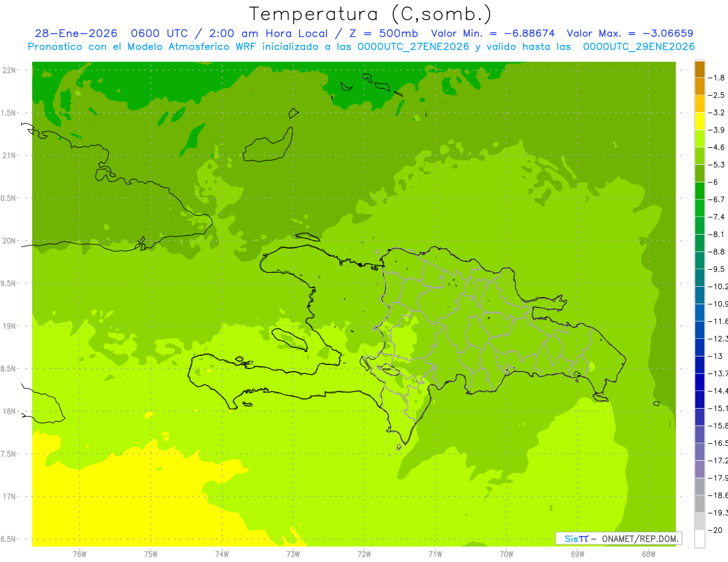Click the '-20' colorbar label
The height and width of the screenshot is (562, 728).
(x=716, y=530)
